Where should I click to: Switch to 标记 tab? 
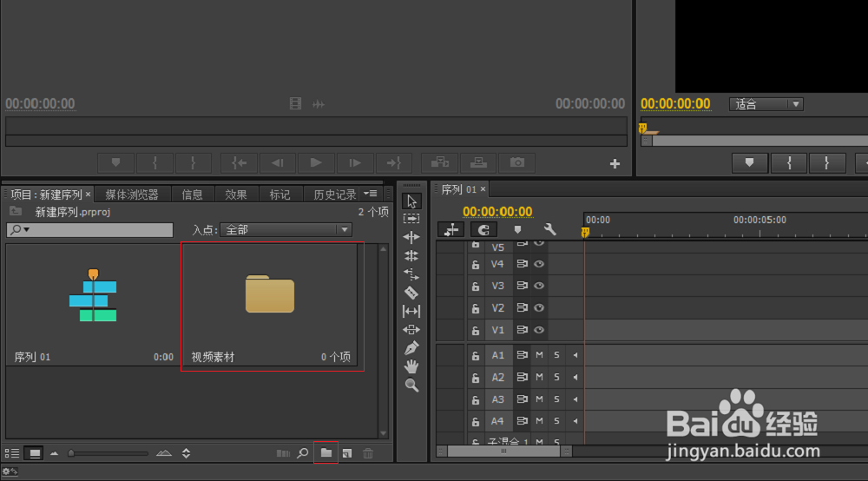pos(279,194)
